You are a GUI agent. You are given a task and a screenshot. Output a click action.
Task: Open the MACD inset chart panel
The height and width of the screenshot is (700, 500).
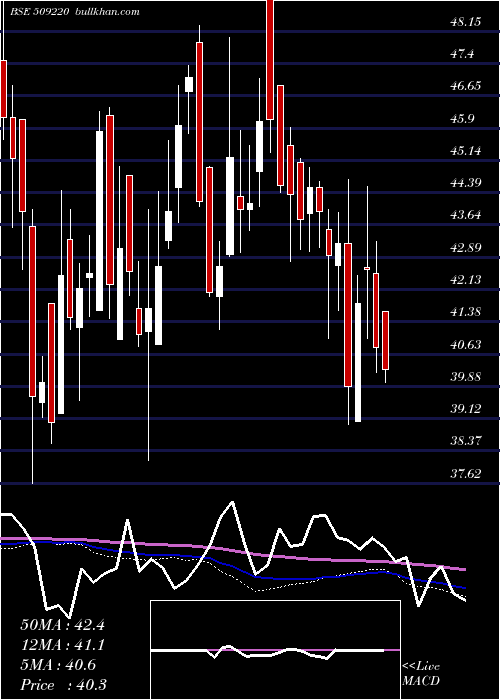click(x=275, y=650)
